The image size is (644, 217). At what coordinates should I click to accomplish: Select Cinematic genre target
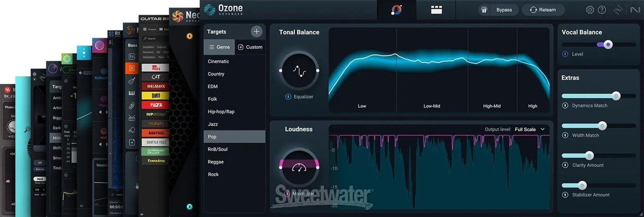click(219, 61)
